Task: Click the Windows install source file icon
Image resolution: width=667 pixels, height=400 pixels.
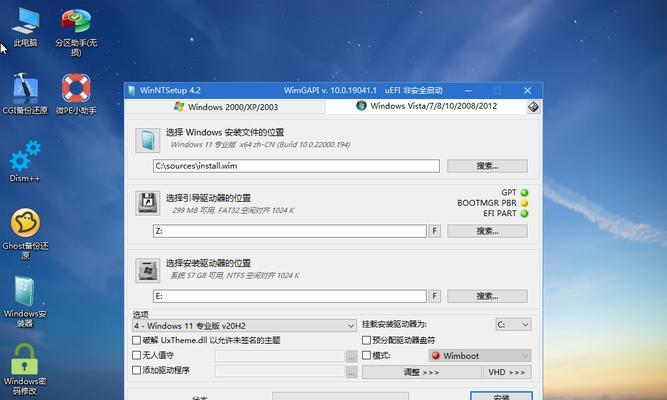Action: click(148, 140)
